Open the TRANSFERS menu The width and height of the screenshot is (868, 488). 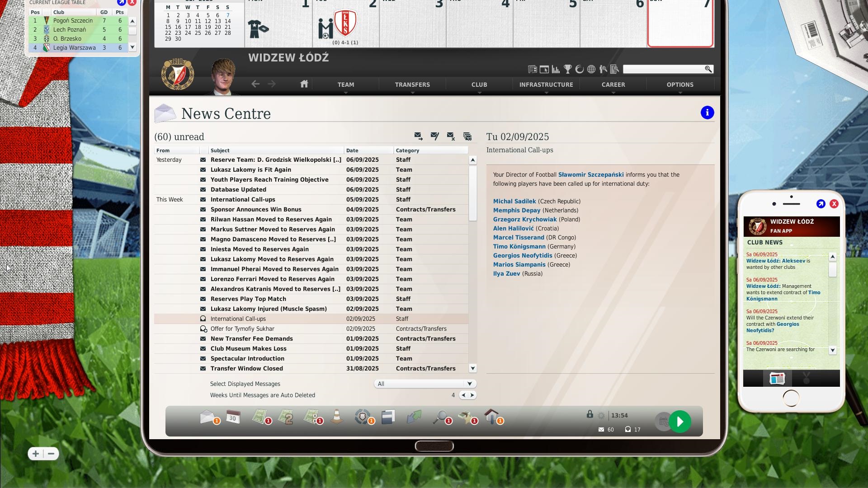(412, 84)
